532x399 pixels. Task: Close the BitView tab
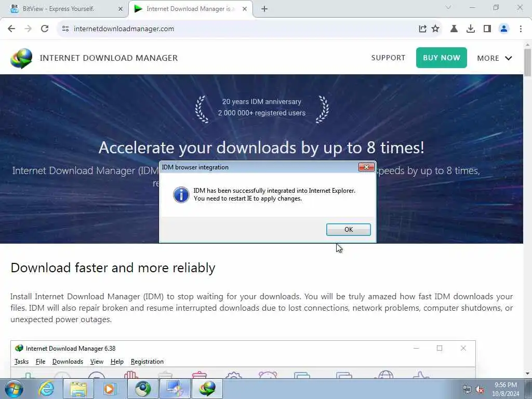(x=121, y=9)
